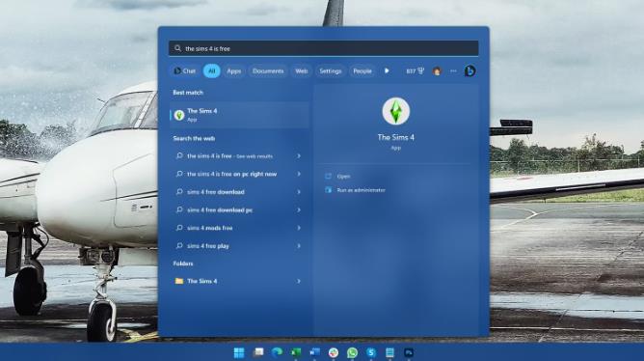Switch to the Web filter tab
The height and width of the screenshot is (361, 644).
[302, 71]
